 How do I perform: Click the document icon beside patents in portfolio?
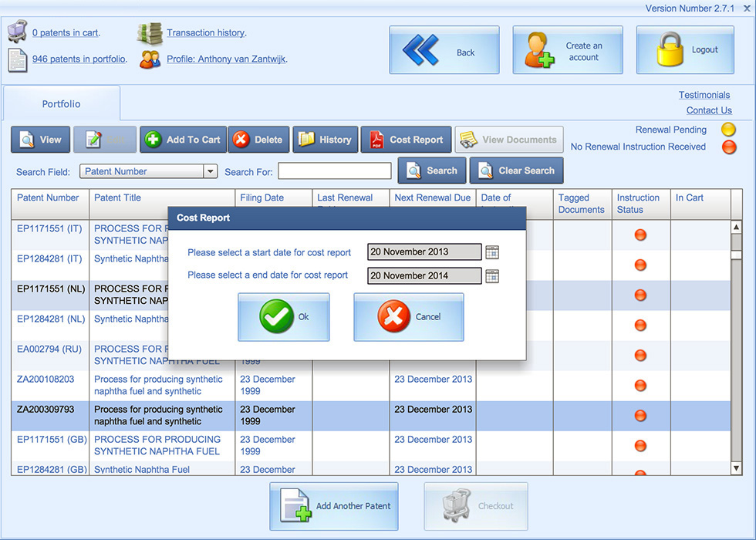point(17,60)
